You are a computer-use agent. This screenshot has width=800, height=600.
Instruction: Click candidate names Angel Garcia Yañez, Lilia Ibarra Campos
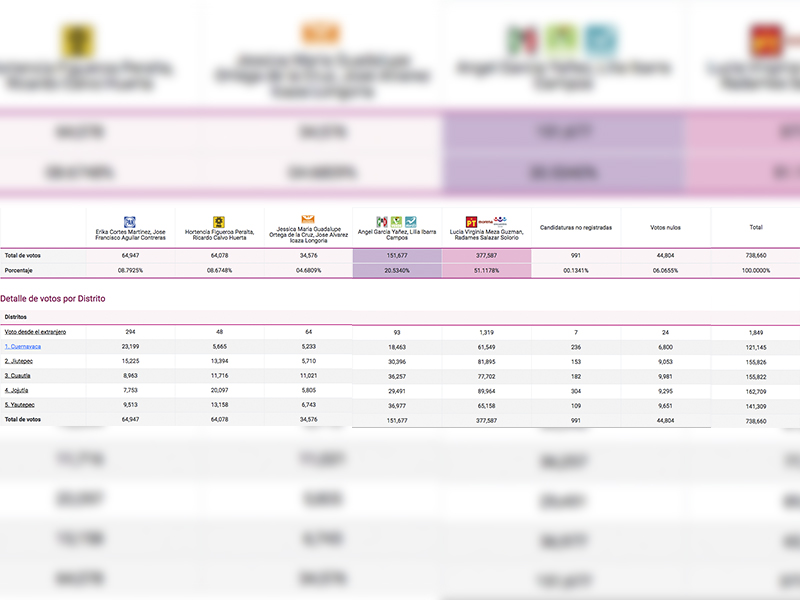(x=397, y=235)
